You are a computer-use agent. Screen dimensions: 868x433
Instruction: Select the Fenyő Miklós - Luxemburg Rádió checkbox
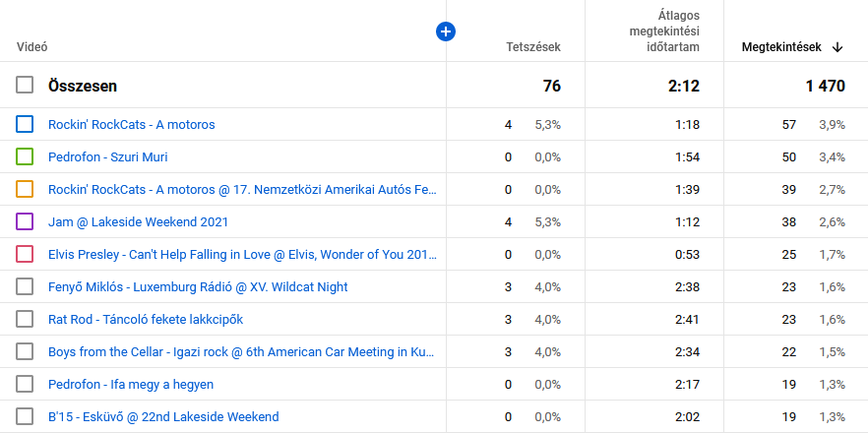pos(25,286)
